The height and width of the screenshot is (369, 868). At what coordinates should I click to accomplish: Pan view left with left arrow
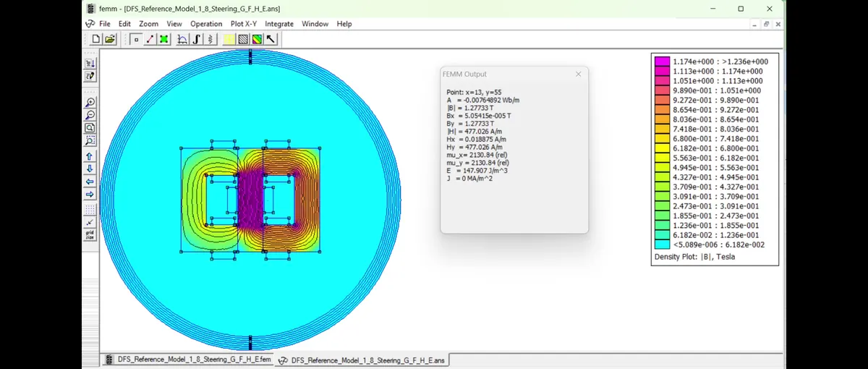(x=90, y=182)
